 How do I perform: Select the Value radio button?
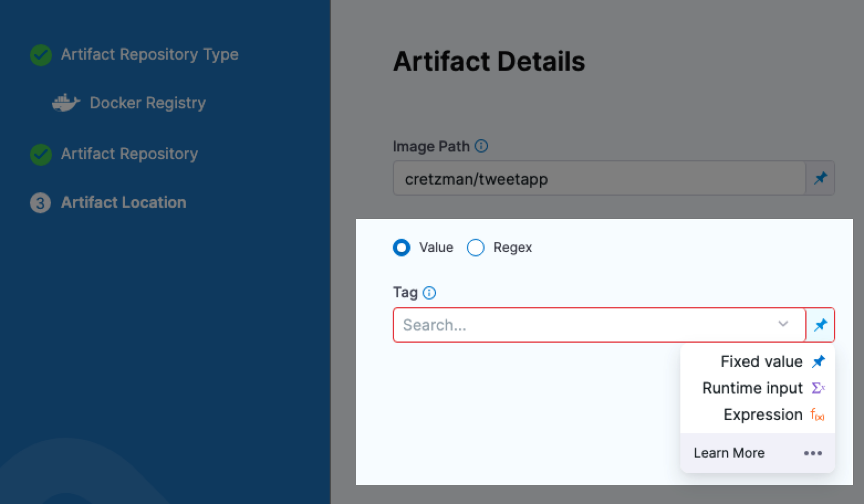click(402, 248)
